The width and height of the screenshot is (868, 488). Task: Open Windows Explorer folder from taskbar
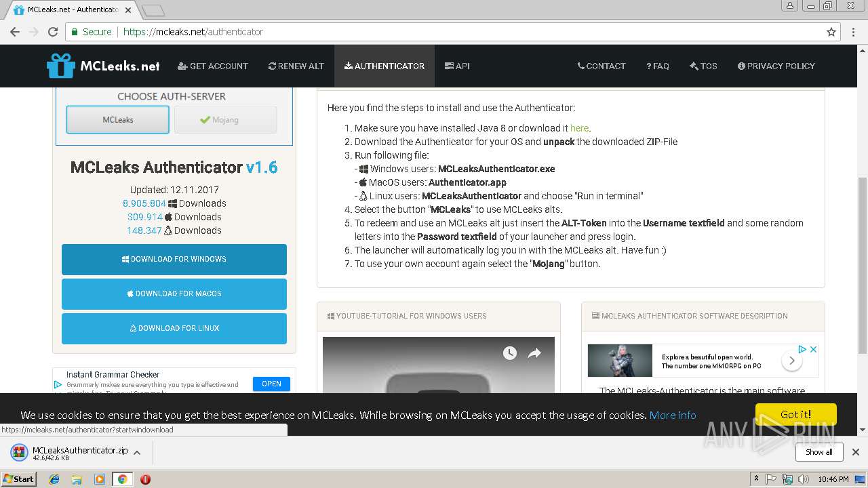[x=77, y=479]
